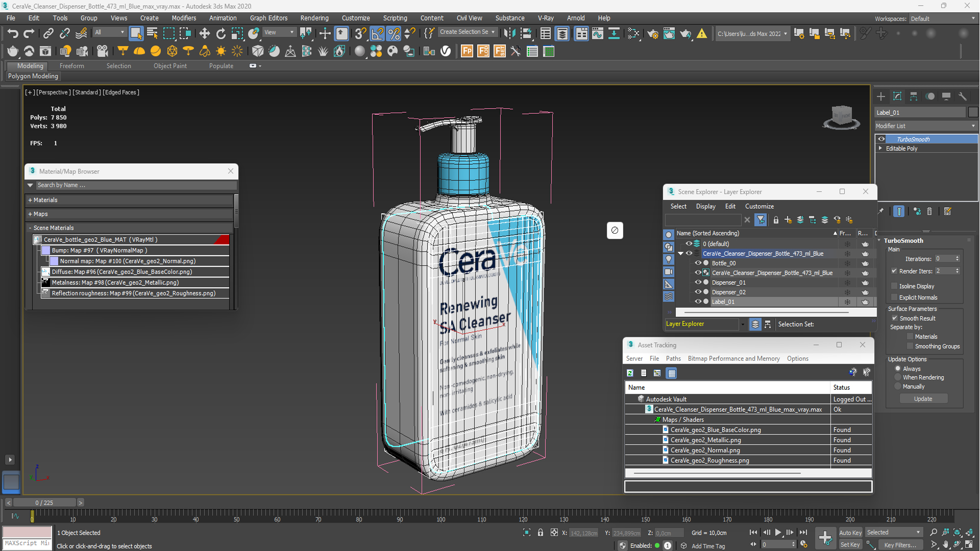
Task: Open Create Selection Set dropdown
Action: (x=467, y=32)
